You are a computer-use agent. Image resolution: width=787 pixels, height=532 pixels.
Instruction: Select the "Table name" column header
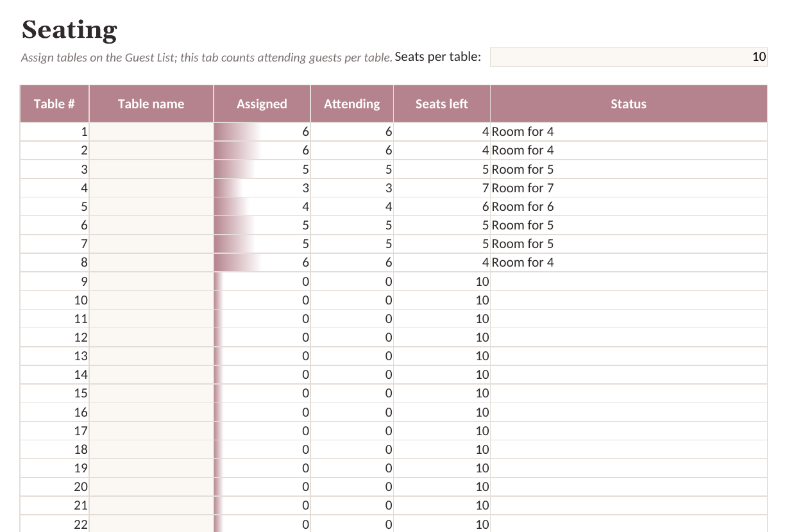click(x=151, y=104)
